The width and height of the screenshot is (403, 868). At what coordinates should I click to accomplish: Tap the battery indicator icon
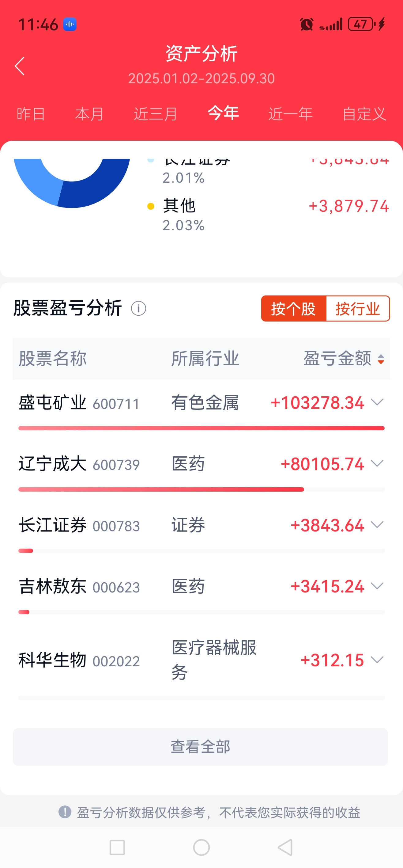click(x=362, y=24)
